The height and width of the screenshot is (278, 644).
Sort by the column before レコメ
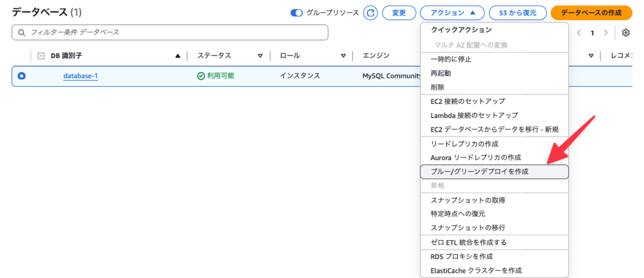pyautogui.click(x=591, y=56)
